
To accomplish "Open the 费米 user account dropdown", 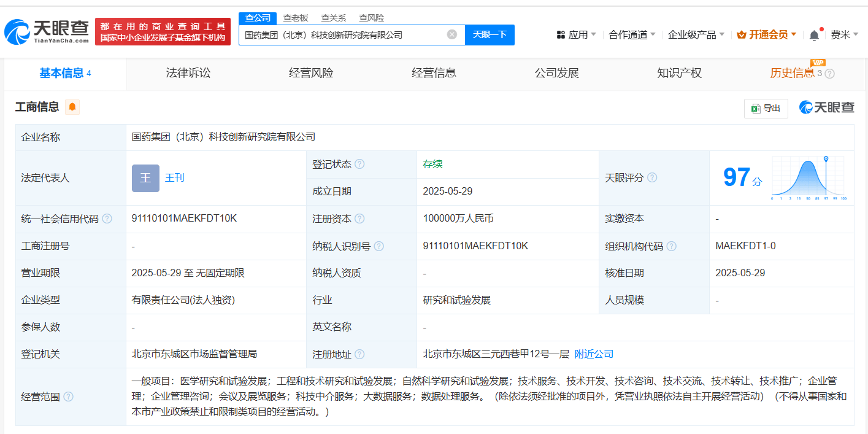I will pos(844,35).
